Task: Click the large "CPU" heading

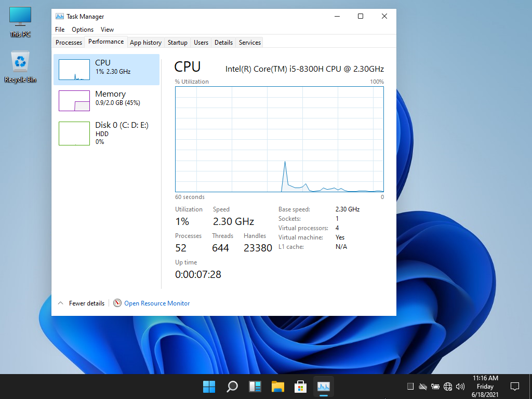Action: [187, 66]
